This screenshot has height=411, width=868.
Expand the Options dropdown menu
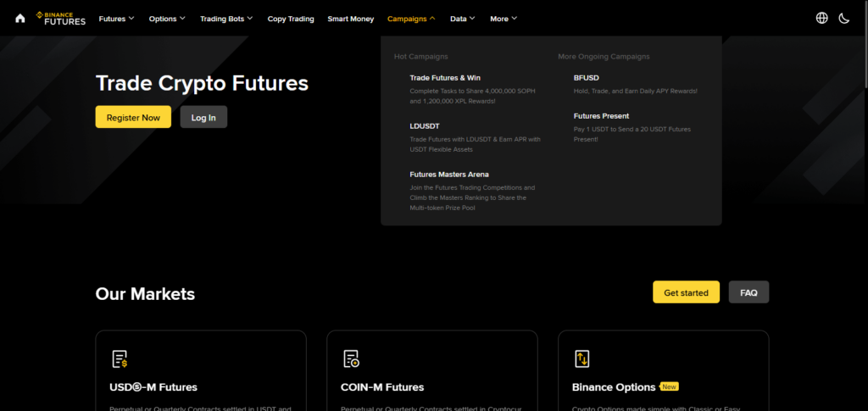tap(168, 19)
